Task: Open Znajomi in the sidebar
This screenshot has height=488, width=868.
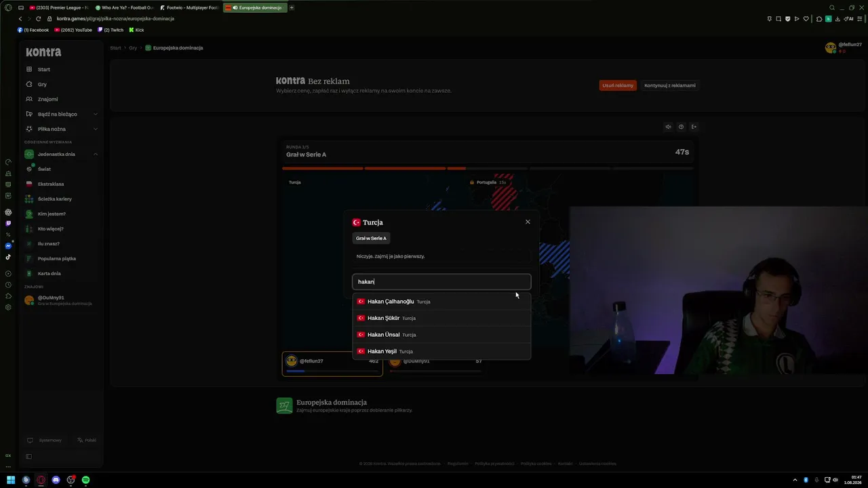Action: click(62, 99)
